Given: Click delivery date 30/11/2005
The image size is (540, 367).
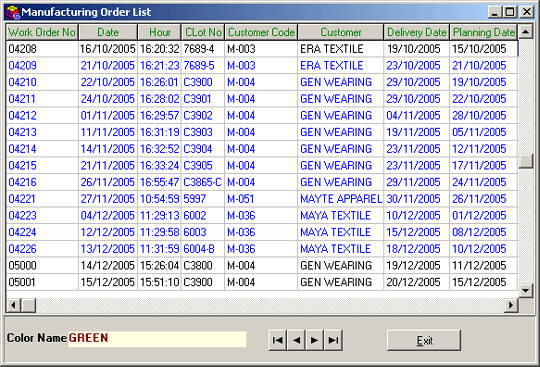Looking at the screenshot, I should [417, 199].
